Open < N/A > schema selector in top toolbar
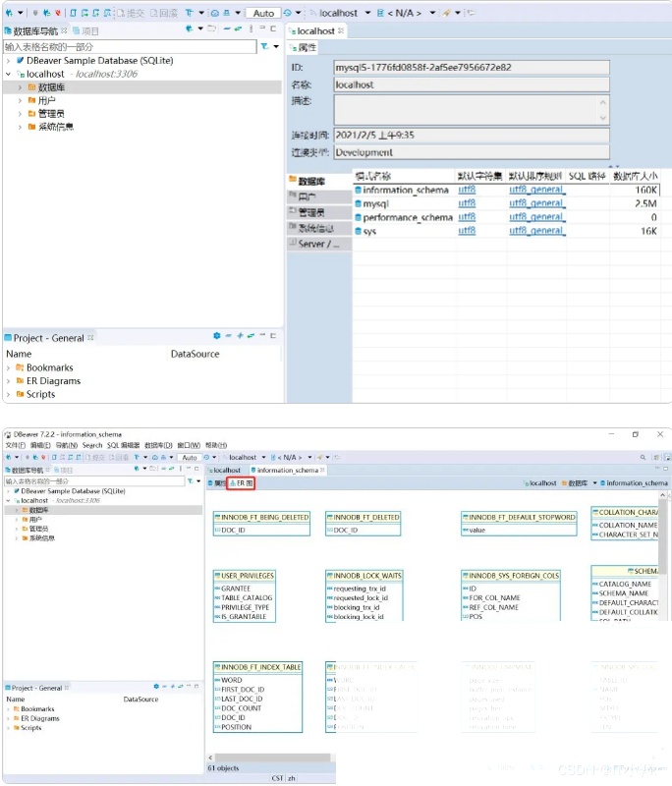672x786 pixels. 406,13
